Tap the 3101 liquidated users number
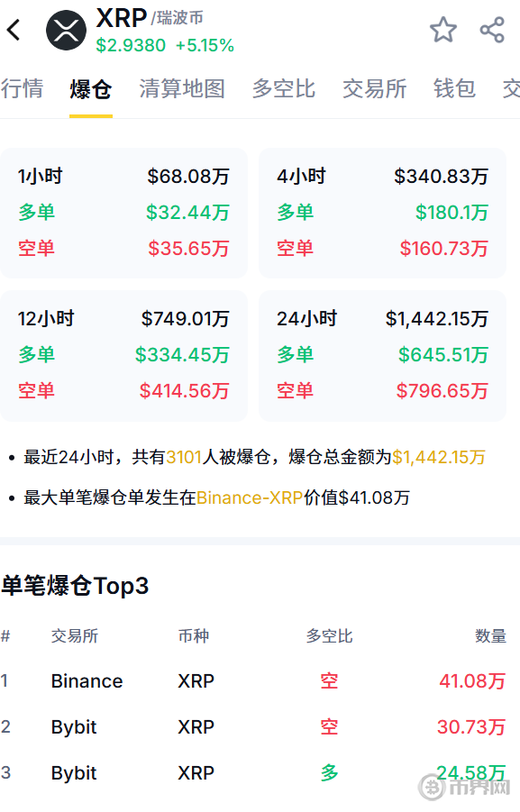 point(184,457)
